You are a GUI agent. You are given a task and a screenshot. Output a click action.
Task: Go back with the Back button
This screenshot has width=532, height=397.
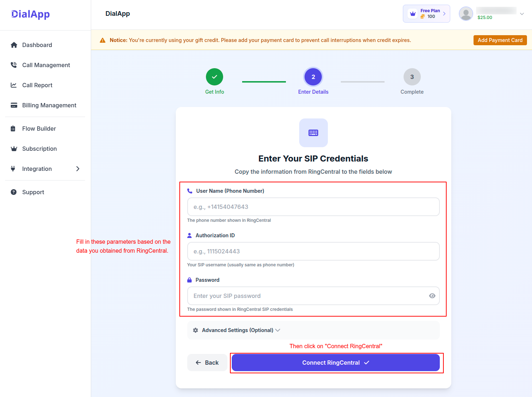click(207, 363)
